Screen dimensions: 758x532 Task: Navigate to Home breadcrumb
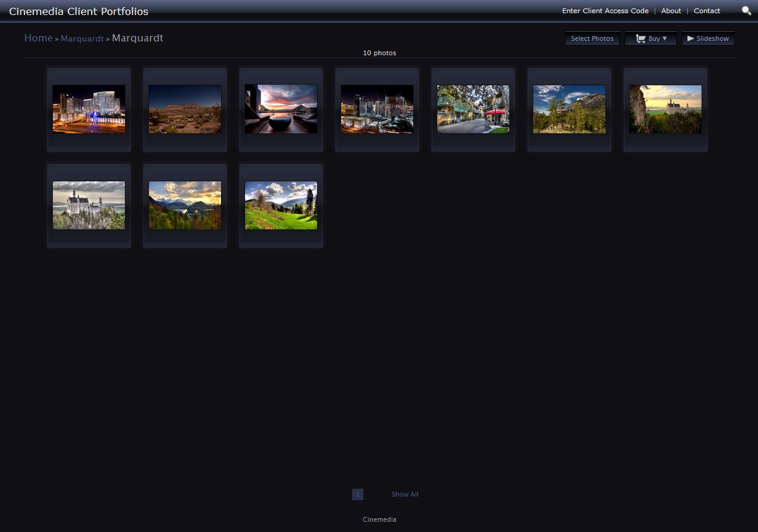tap(38, 38)
